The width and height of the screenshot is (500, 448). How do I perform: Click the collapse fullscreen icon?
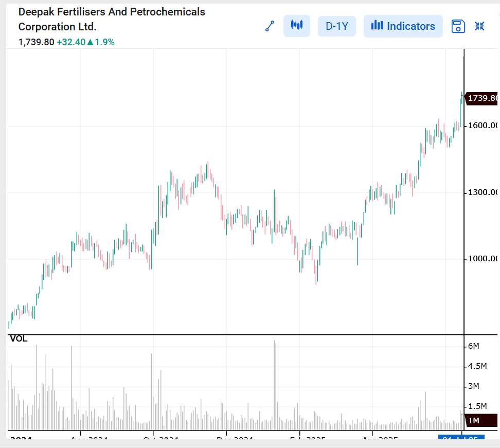pyautogui.click(x=479, y=26)
